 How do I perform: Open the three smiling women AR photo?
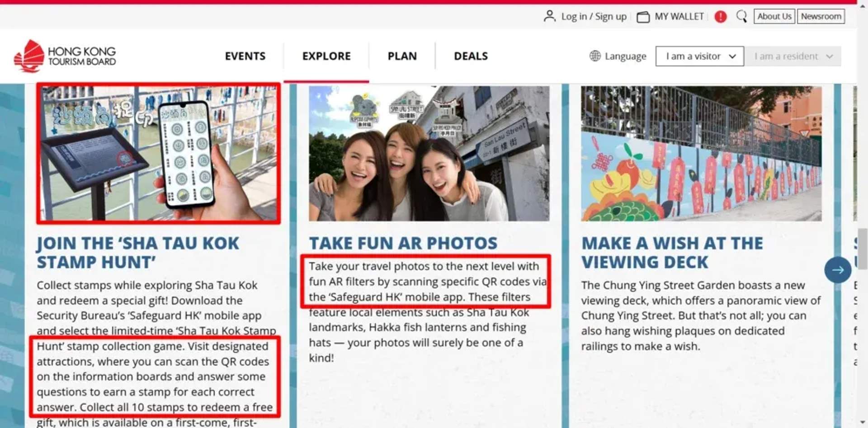(429, 153)
